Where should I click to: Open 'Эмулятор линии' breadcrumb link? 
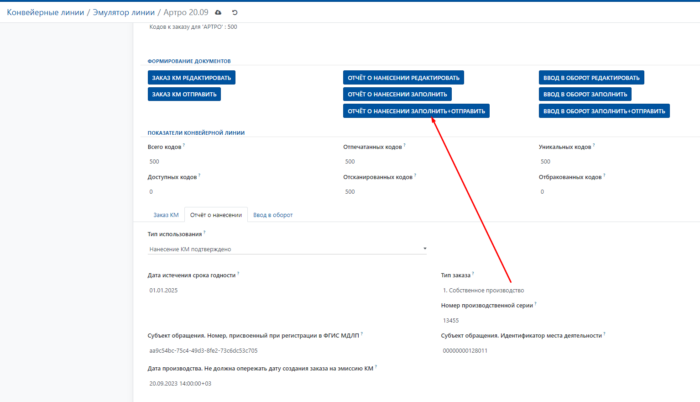pos(124,12)
